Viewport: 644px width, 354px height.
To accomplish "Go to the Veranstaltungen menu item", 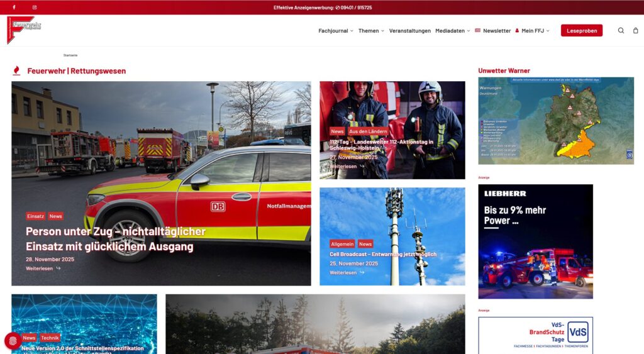I will coord(409,31).
